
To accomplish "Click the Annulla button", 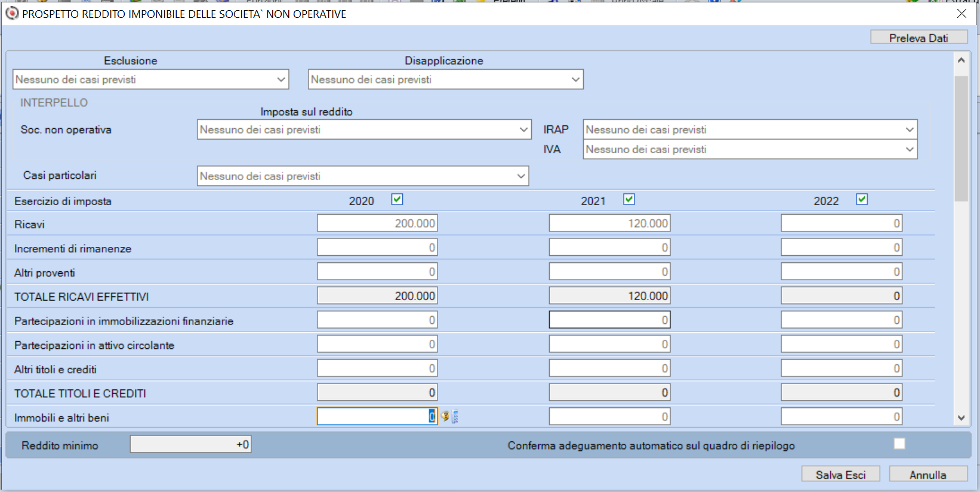I will [928, 474].
